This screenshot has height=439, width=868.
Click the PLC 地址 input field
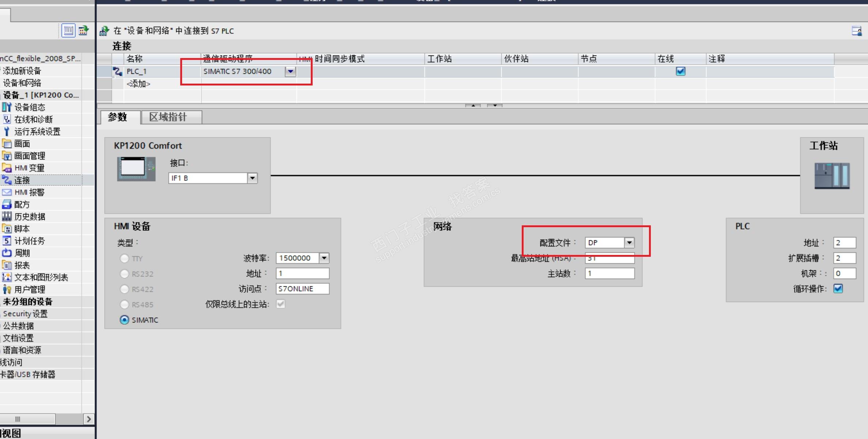[844, 243]
